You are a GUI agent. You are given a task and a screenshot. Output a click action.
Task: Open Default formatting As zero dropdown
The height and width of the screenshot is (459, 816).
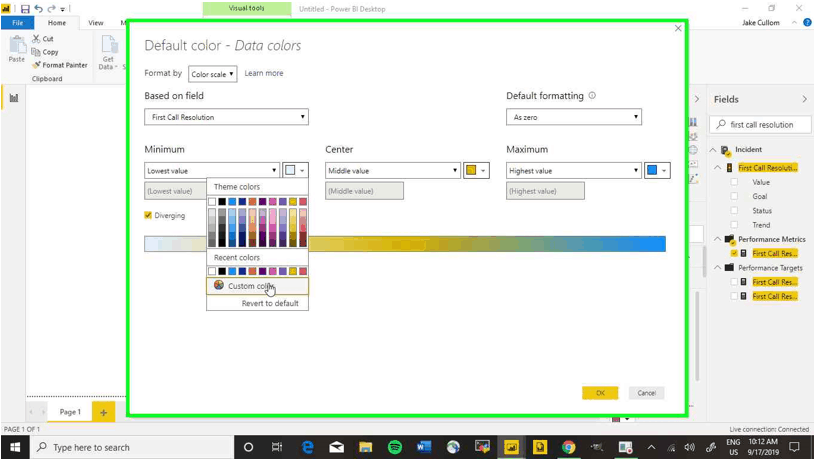[573, 117]
